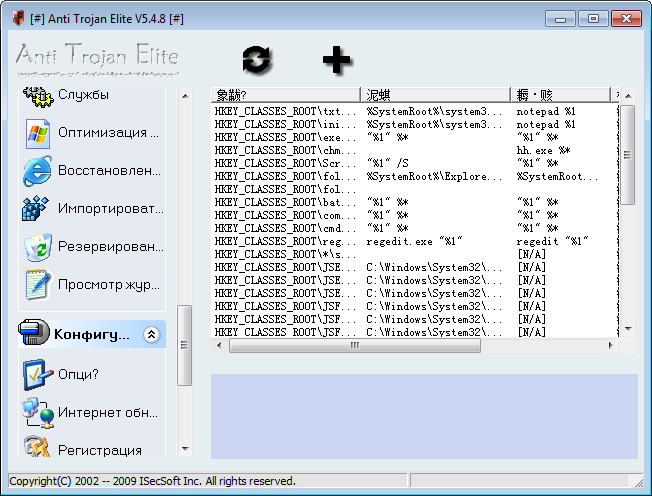Select the HKEY_CLASSES_ROOT\chm... row

[415, 151]
